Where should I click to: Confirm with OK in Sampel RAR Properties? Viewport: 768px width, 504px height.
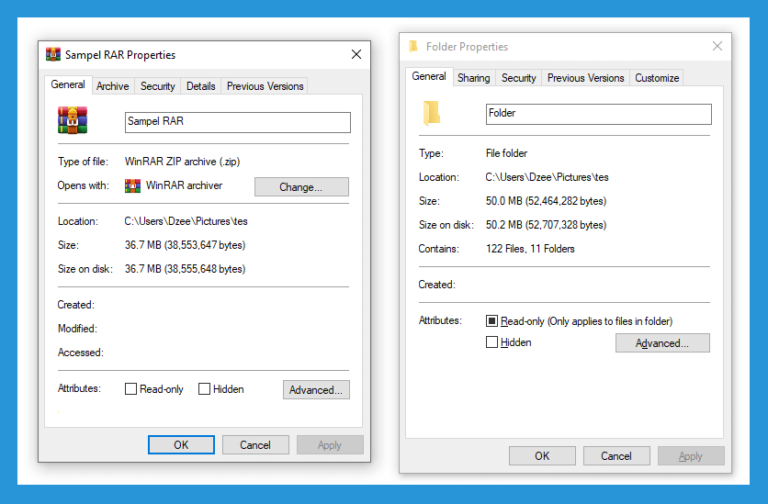point(181,445)
